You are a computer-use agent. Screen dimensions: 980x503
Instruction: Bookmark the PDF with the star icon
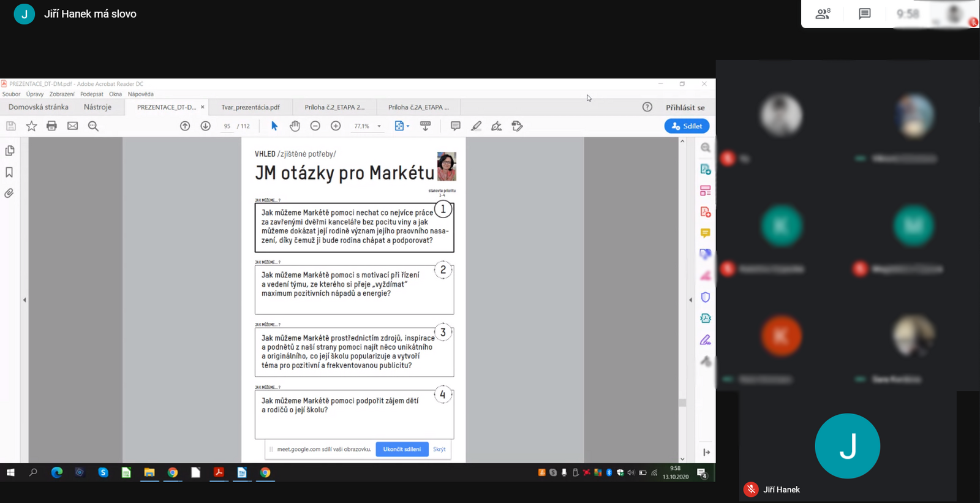click(x=31, y=126)
